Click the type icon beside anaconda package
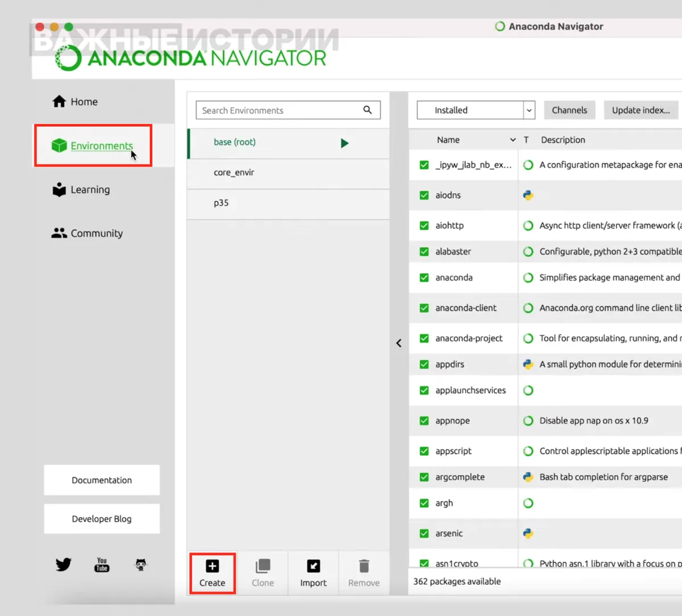682x616 pixels. (528, 277)
